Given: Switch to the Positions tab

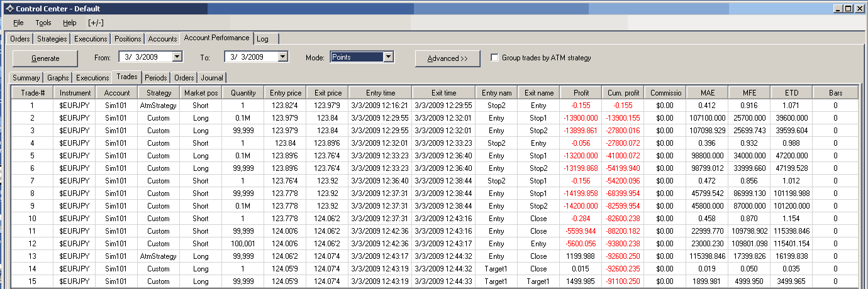Looking at the screenshot, I should coord(128,39).
